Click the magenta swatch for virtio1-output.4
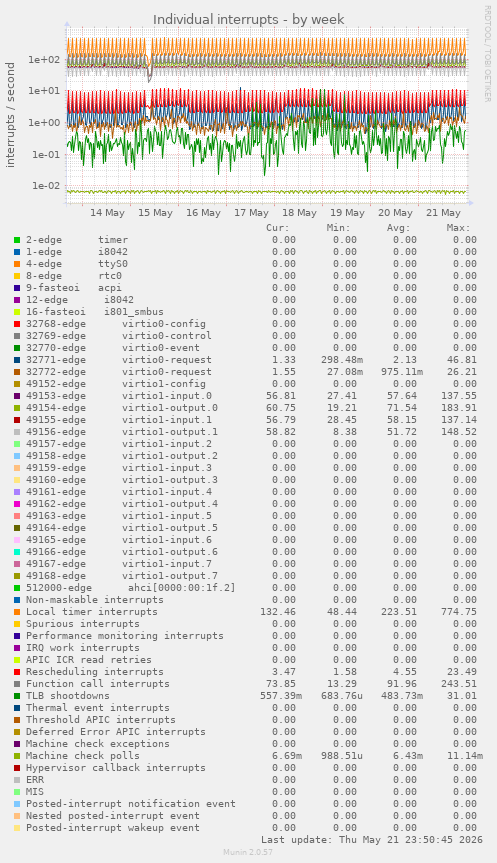 17,504
